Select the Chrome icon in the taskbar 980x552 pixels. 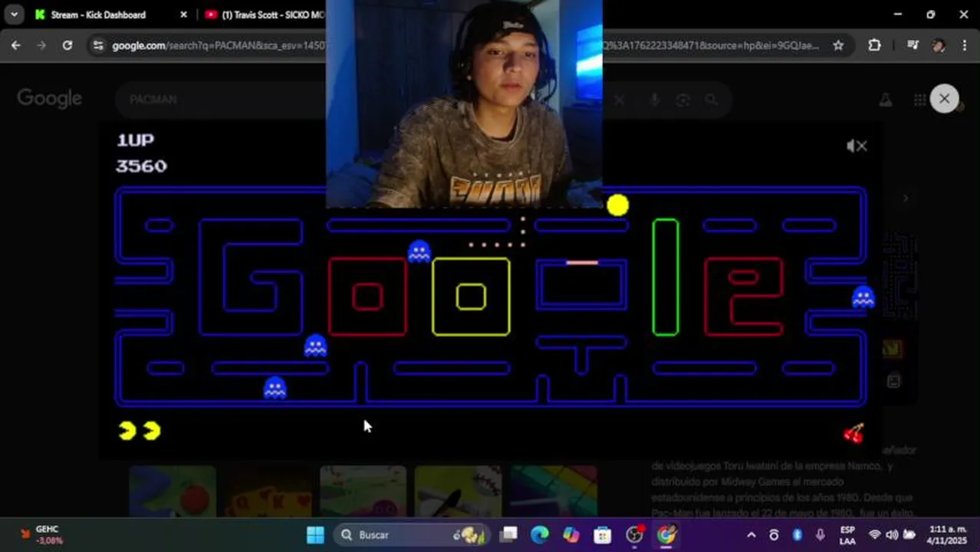[666, 534]
